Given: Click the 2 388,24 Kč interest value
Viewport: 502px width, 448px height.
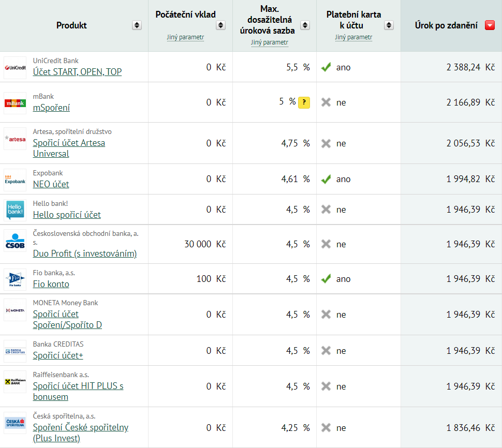Looking at the screenshot, I should (470, 67).
